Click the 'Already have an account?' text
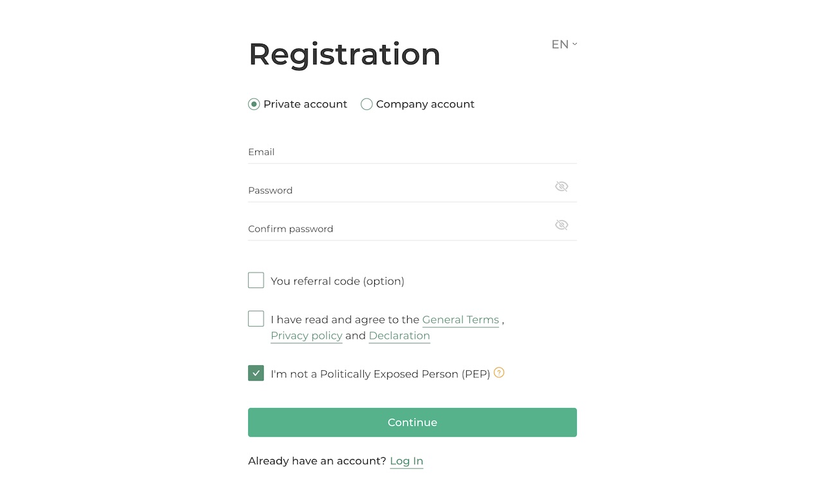The image size is (823, 504). (317, 461)
